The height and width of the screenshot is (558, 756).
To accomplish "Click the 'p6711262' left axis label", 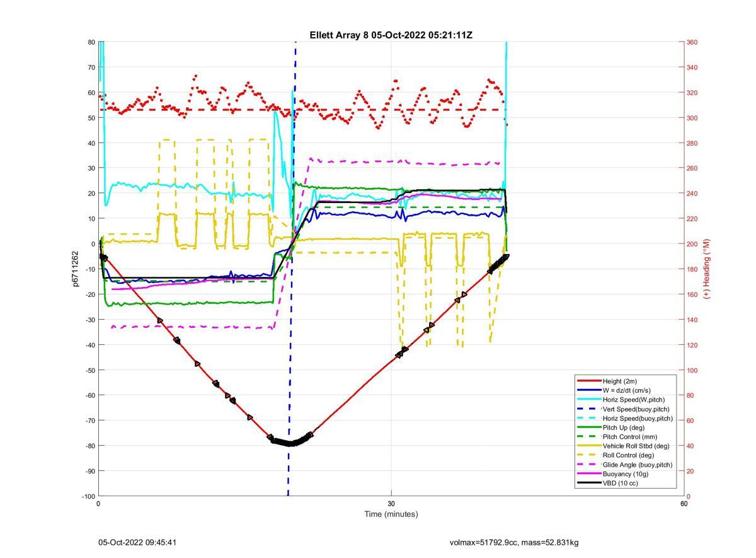I will click(x=76, y=269).
